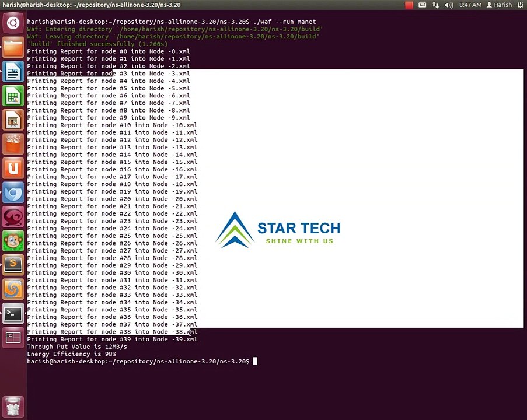The width and height of the screenshot is (527, 420).
Task: Open the Ubuntu Dash home launcher
Action: tap(13, 23)
